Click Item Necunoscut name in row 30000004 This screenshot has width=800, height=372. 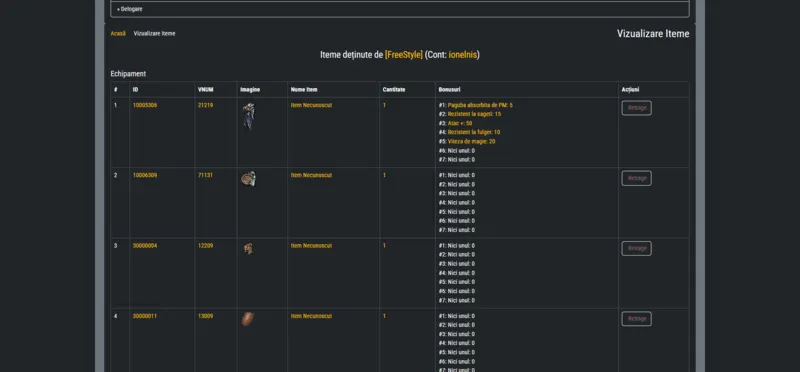tap(311, 245)
